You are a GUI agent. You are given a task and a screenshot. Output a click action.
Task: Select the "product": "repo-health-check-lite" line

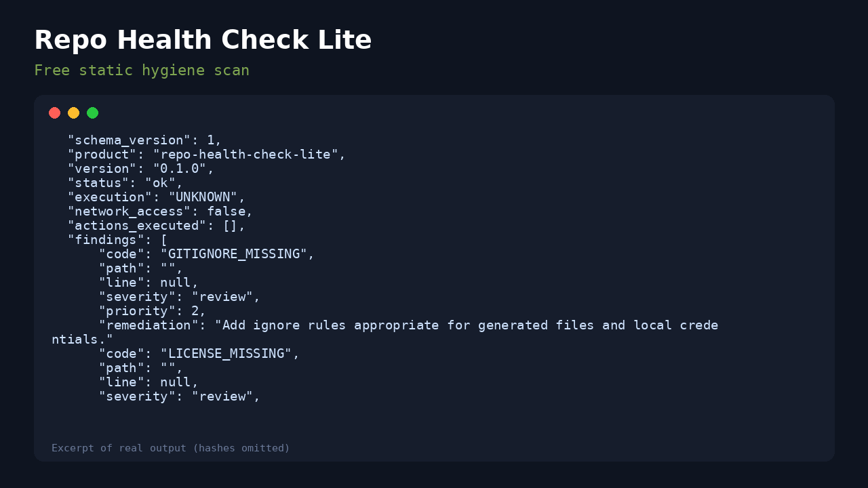click(x=207, y=155)
